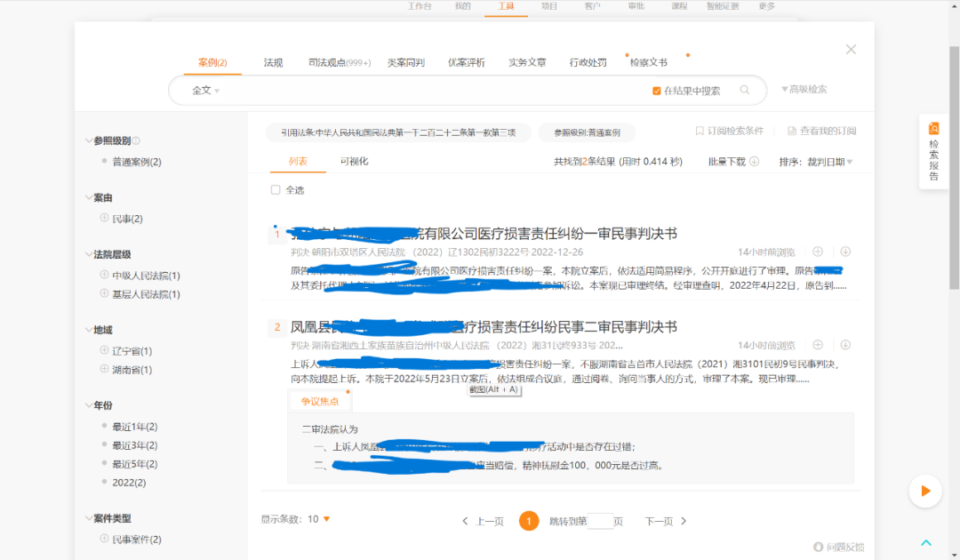Open the search magnifier icon in search bar
This screenshot has width=960, height=560.
point(745,90)
